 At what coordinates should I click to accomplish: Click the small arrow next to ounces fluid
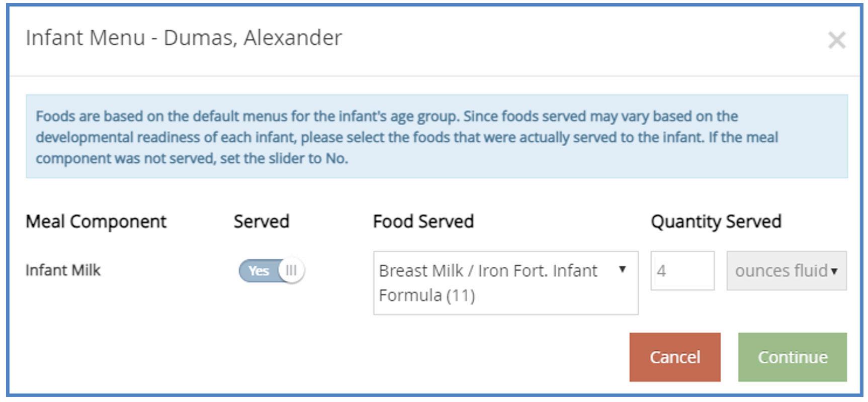pos(834,271)
